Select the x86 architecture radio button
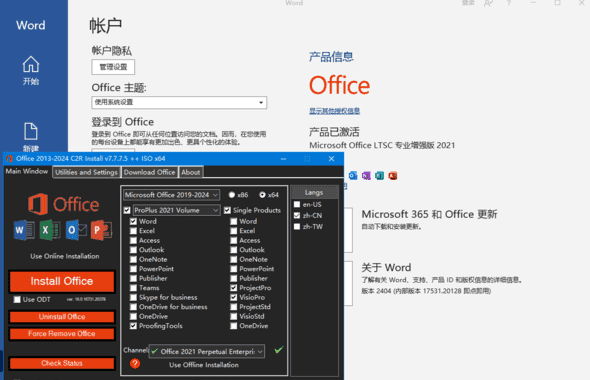Image resolution: width=590 pixels, height=380 pixels. pos(232,195)
